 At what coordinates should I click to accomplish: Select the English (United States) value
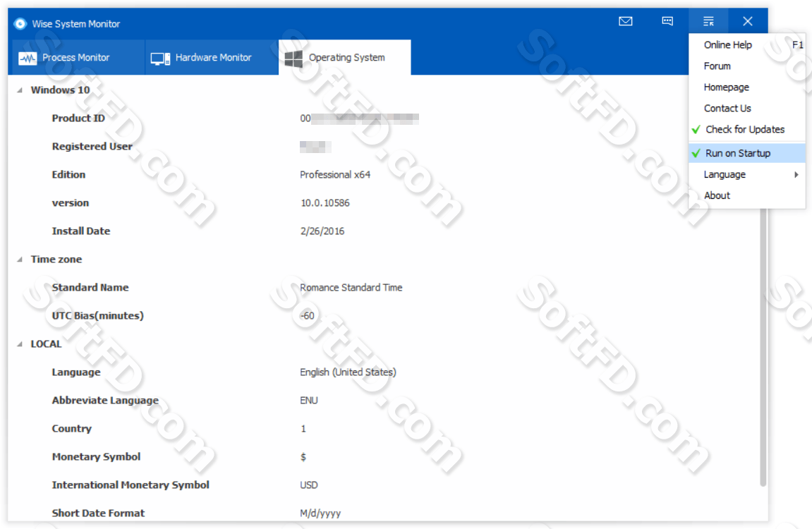click(348, 372)
